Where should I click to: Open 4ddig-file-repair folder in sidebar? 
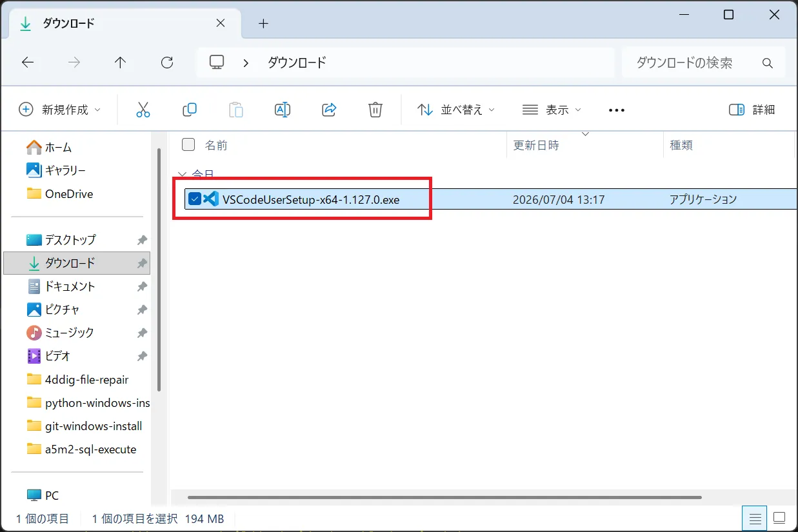77,379
